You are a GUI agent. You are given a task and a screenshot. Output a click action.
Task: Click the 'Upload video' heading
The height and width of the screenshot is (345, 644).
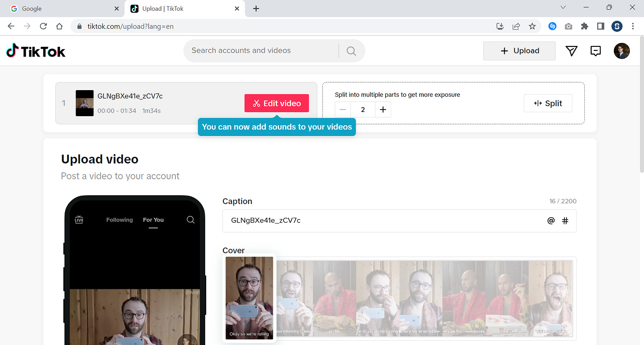[x=100, y=159]
